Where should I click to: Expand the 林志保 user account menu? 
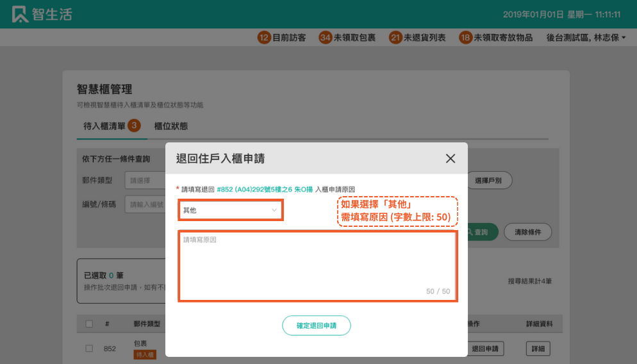coord(586,38)
